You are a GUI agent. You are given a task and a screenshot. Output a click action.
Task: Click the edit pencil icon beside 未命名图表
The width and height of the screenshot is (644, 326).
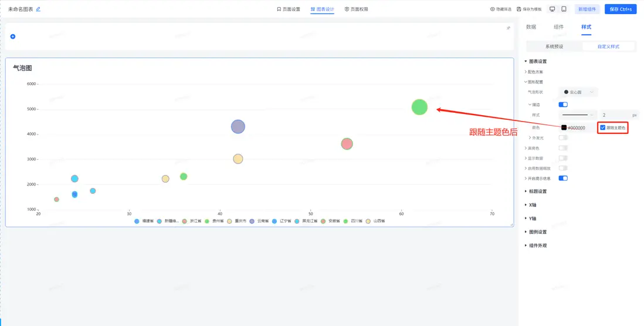point(38,9)
